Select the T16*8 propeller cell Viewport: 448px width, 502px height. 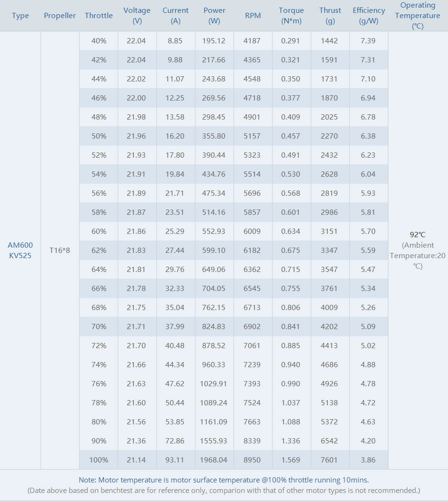[x=60, y=250]
